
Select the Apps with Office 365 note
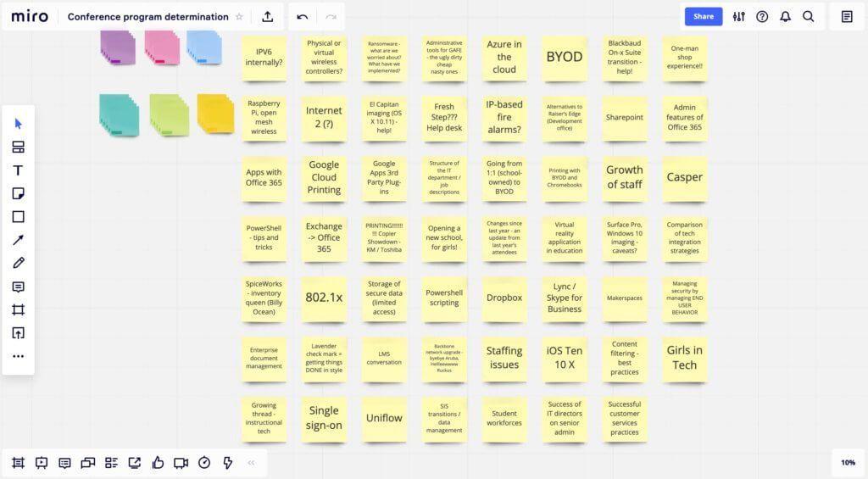tap(264, 177)
